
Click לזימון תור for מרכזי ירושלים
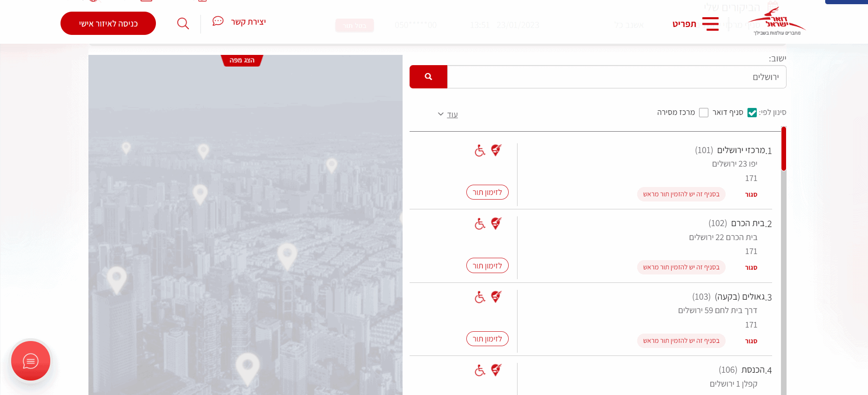pos(487,192)
